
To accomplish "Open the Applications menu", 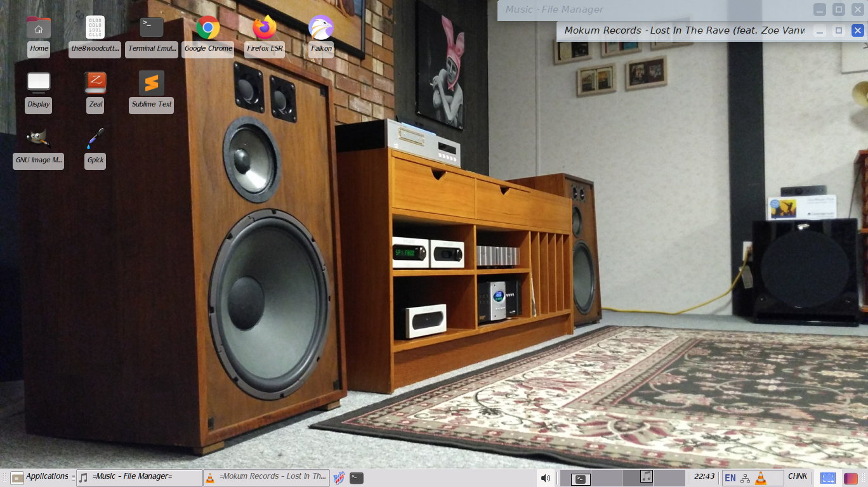I will tap(39, 477).
